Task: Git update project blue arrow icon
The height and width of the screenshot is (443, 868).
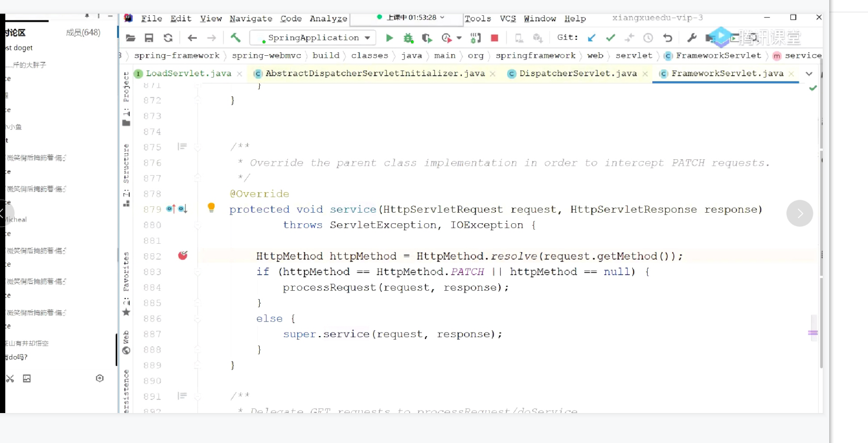Action: pos(592,38)
